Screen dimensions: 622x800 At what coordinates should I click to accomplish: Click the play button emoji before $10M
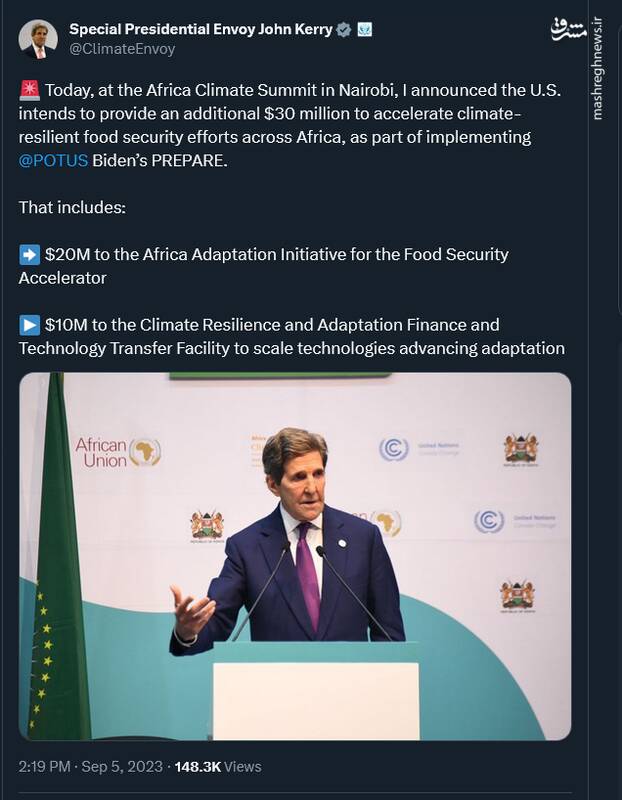(x=29, y=325)
